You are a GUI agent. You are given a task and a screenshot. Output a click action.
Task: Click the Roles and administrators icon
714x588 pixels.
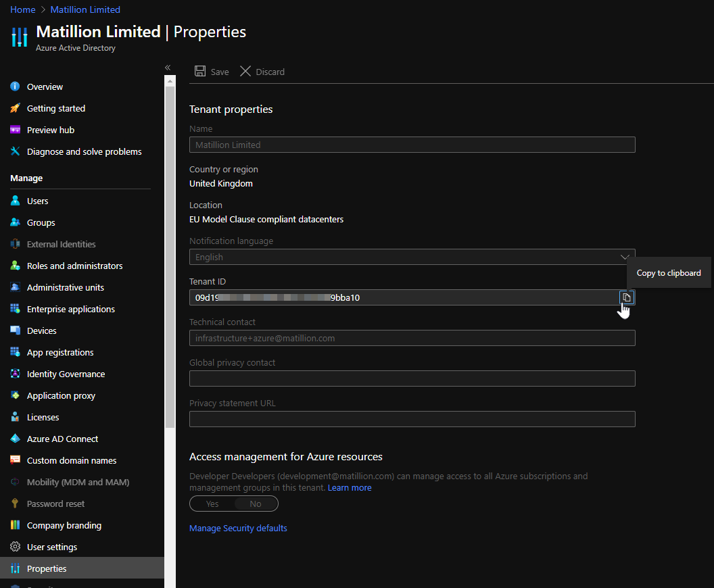15,266
